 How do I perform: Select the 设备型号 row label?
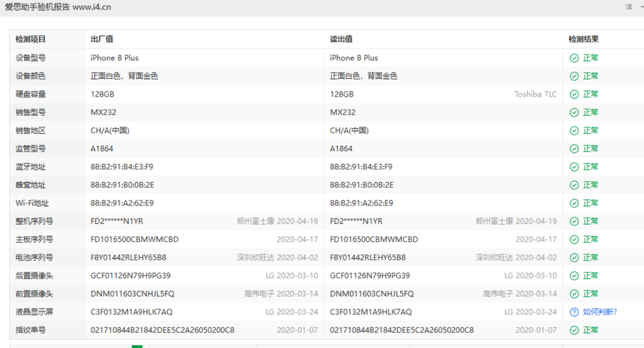click(x=30, y=58)
